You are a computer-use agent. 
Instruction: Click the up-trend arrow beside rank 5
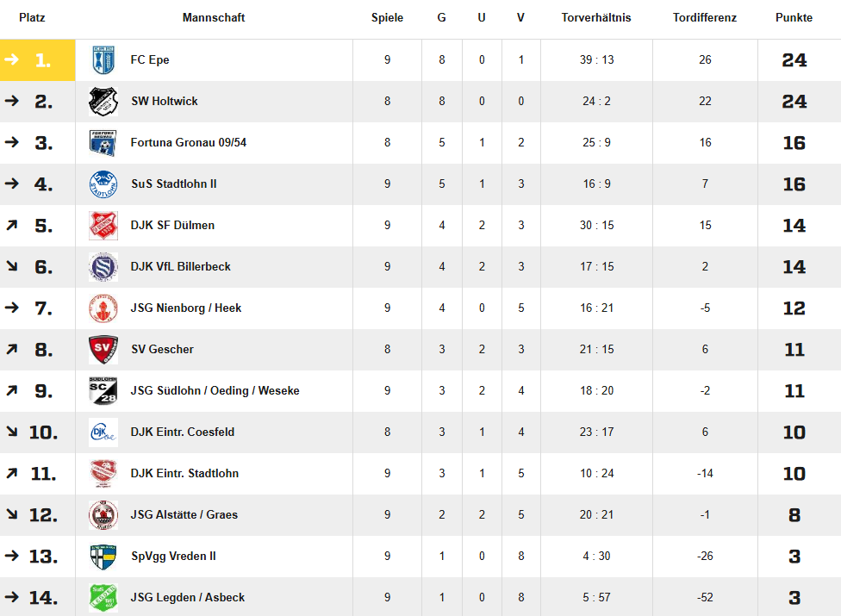tap(11, 225)
